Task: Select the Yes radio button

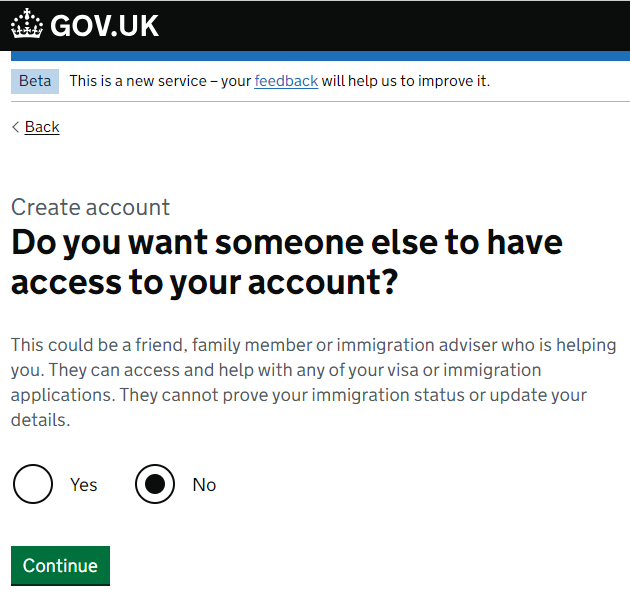Action: 33,484
